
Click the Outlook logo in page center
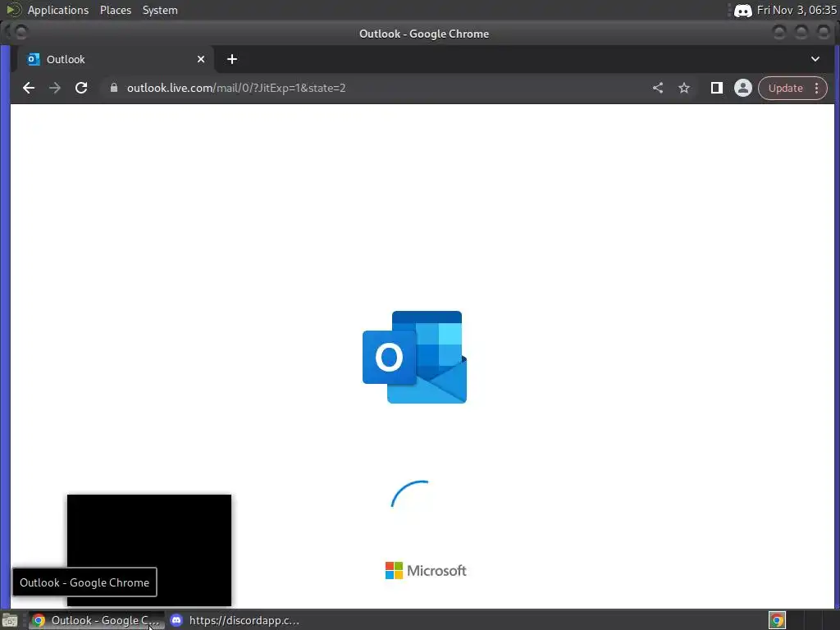pyautogui.click(x=414, y=357)
